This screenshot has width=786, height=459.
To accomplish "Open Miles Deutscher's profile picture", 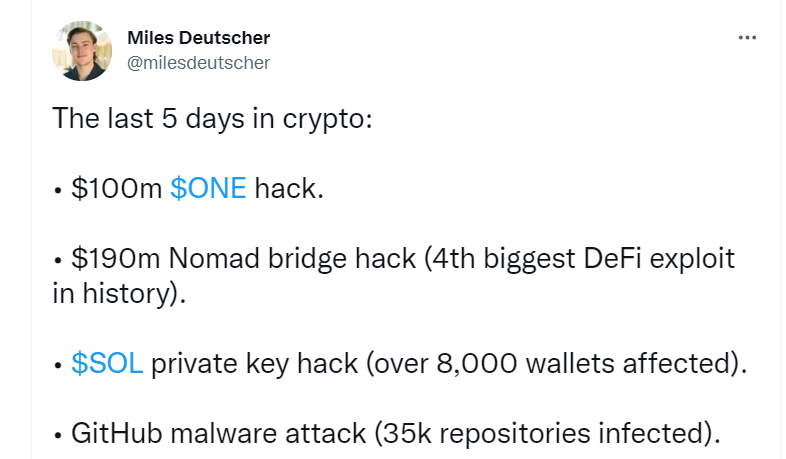I will click(x=82, y=51).
